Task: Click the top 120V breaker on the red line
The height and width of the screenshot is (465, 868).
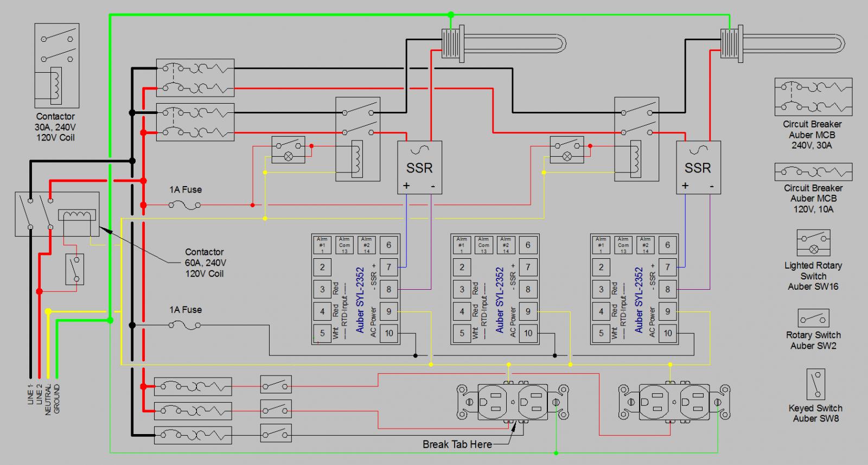Action: [193, 387]
